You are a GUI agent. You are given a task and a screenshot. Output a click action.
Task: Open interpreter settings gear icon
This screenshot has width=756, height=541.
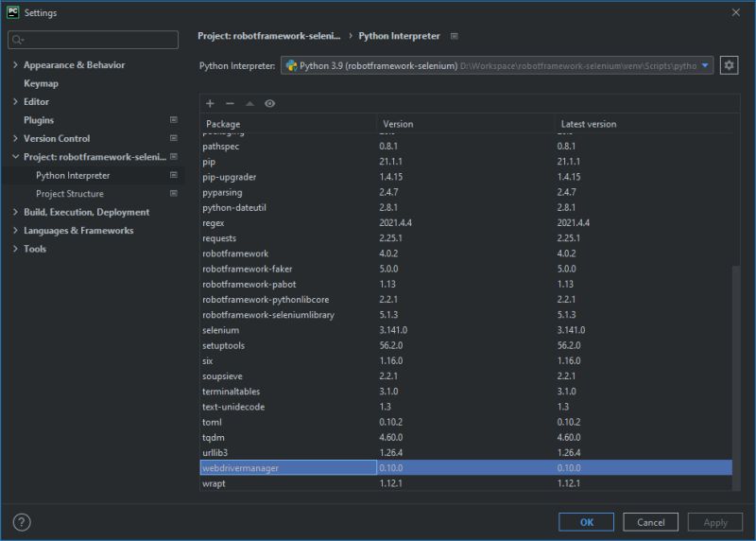pyautogui.click(x=729, y=65)
